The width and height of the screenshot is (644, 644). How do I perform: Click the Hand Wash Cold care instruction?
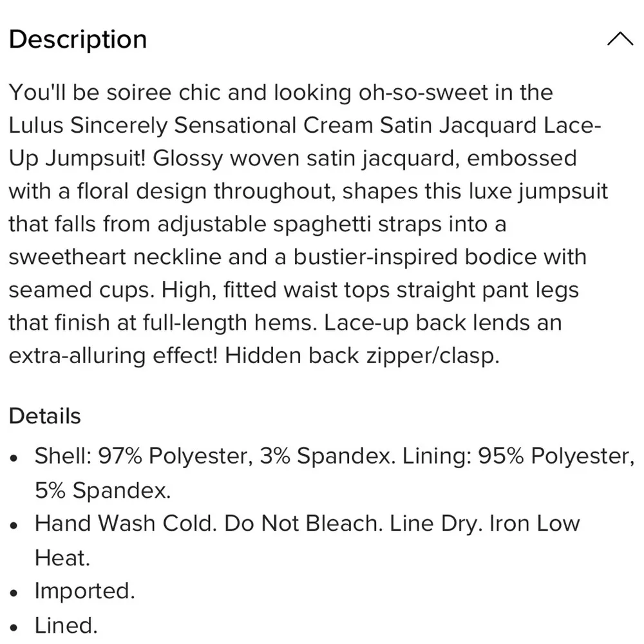pos(122,523)
